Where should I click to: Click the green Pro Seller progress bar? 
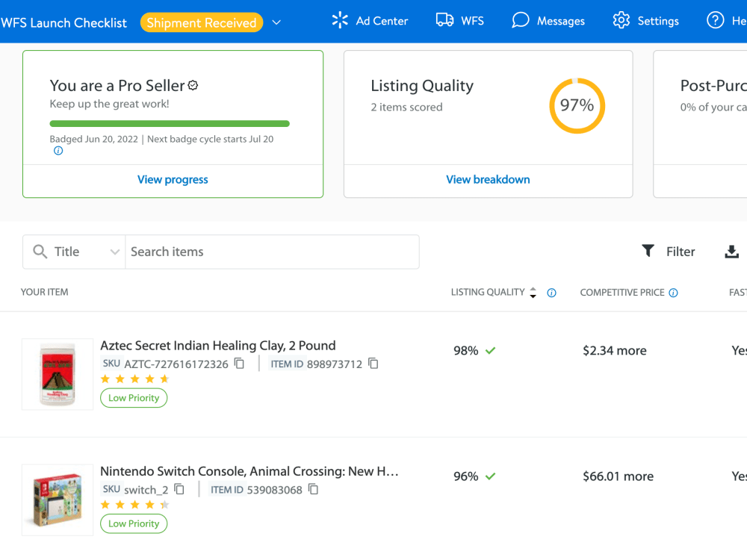170,124
